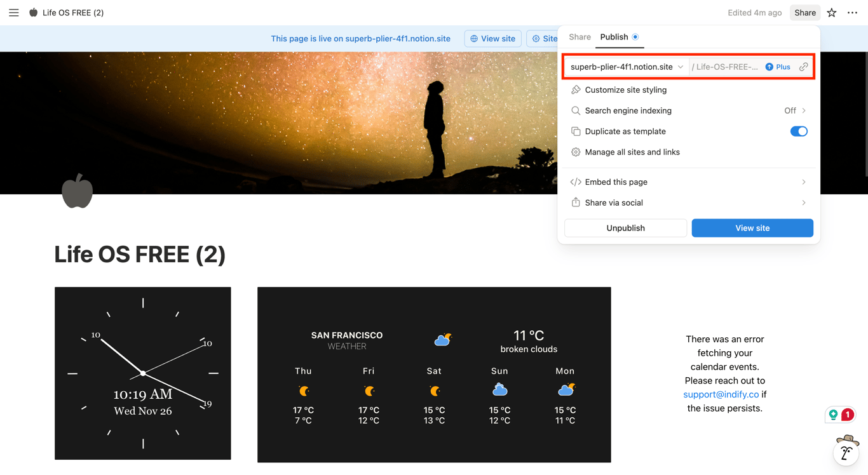Switch to the Share tab
The image size is (868, 475).
point(579,37)
